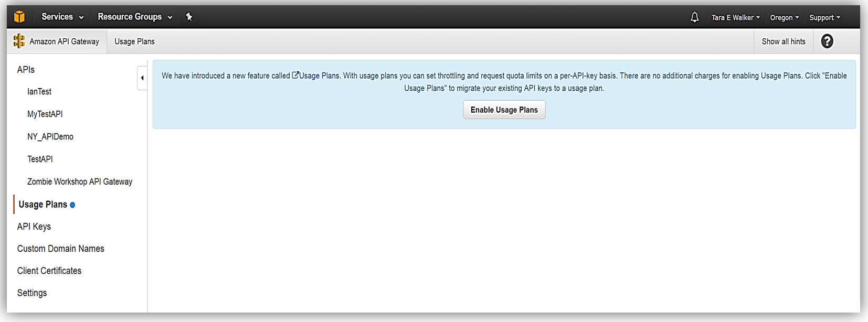Click the AWS orange cube home icon
This screenshot has height=322, width=868.
19,17
